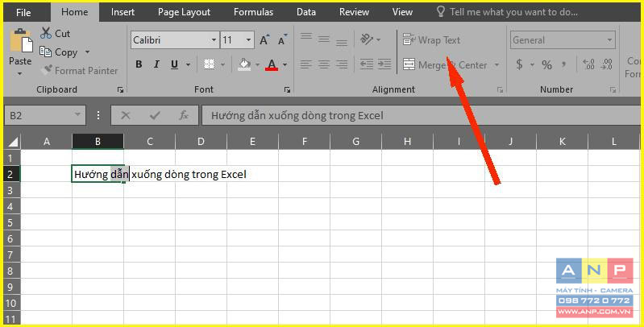Switch to the Data tab
Screen dimensions: 644x327
point(306,12)
